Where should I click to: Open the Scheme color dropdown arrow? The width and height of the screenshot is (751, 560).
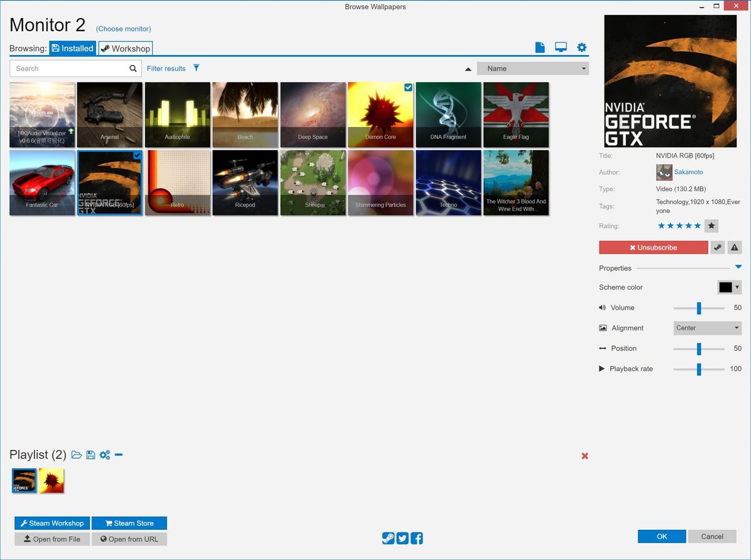(x=737, y=287)
